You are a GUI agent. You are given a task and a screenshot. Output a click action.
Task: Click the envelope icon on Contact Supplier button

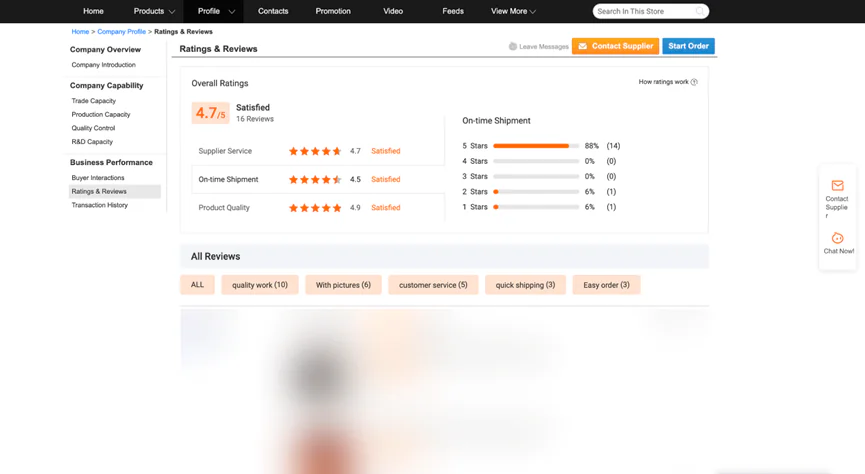(x=583, y=46)
